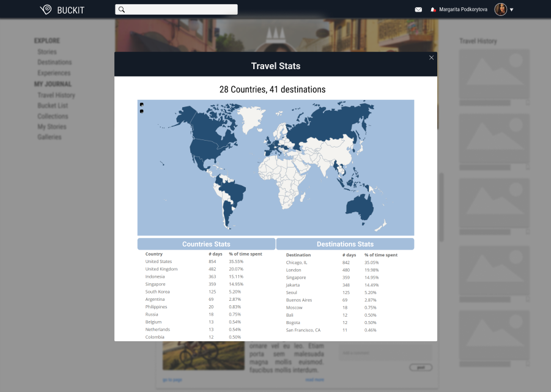Click Brazil on the world map
Viewport: 551px width, 392px height.
234,191
